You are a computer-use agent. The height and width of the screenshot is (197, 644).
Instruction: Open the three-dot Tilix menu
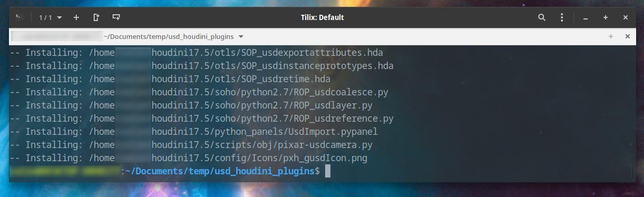(x=562, y=17)
